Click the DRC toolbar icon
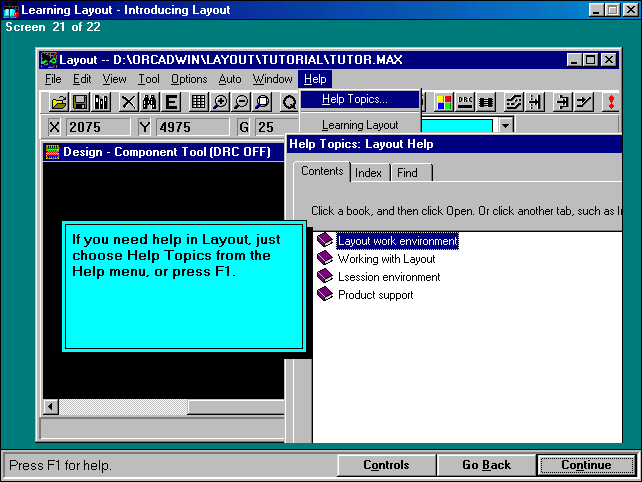Screen dimensions: 642x482 pos(465,102)
